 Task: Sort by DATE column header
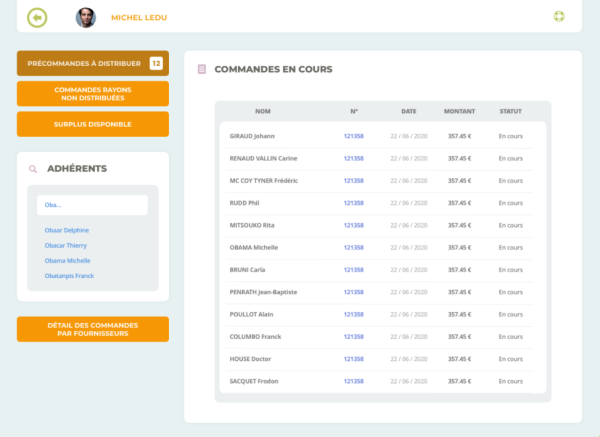[x=409, y=111]
